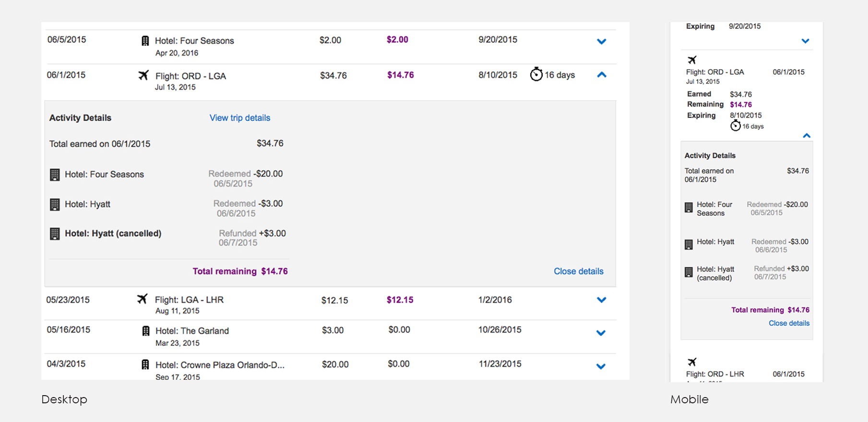Click the purple $14.76 remaining amount in desktop row
Viewport: 868px width, 422px height.
click(400, 75)
